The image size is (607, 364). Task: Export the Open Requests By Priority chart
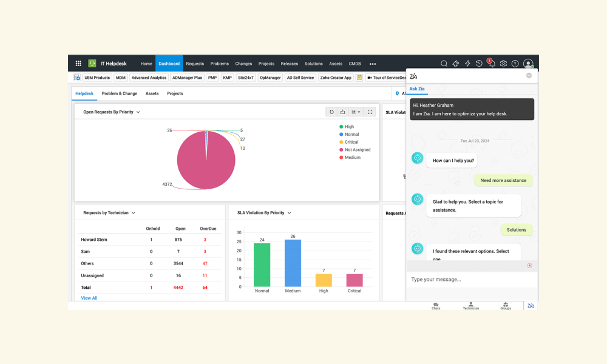tap(342, 112)
